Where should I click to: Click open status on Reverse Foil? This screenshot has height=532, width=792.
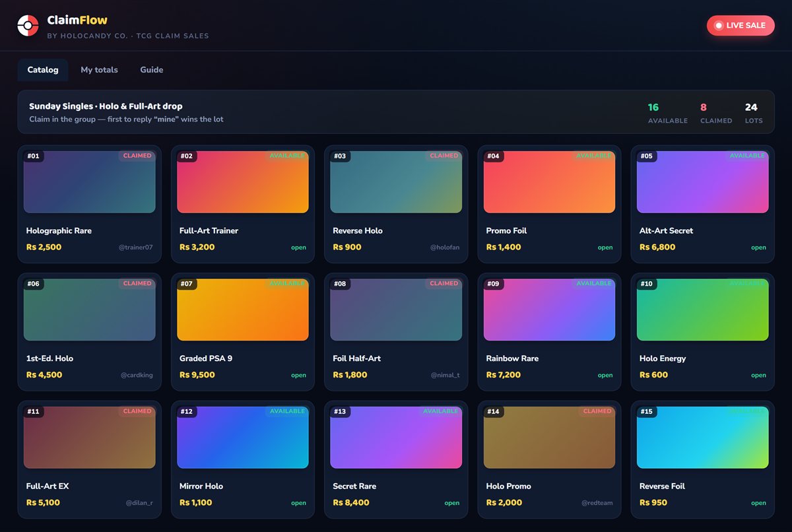[x=759, y=503]
